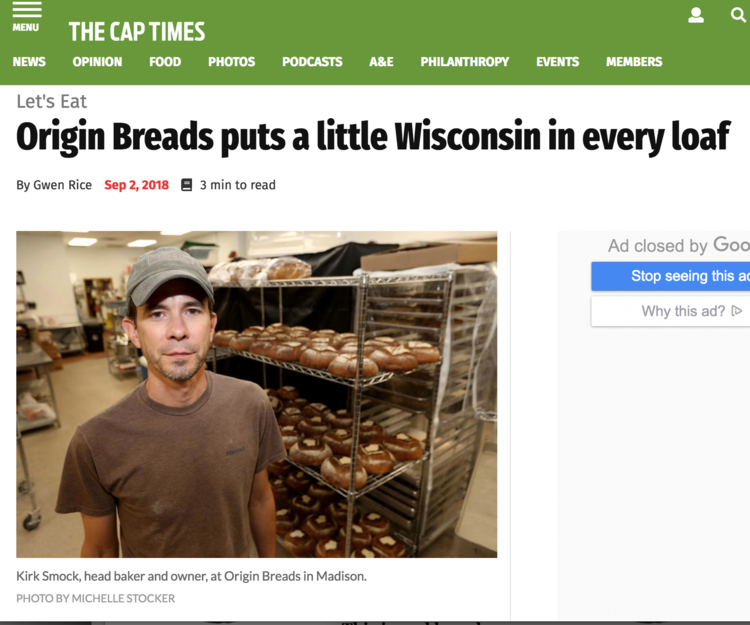Open the PHILANTHROPY section
Viewport: 750px width, 625px height.
[x=464, y=62]
